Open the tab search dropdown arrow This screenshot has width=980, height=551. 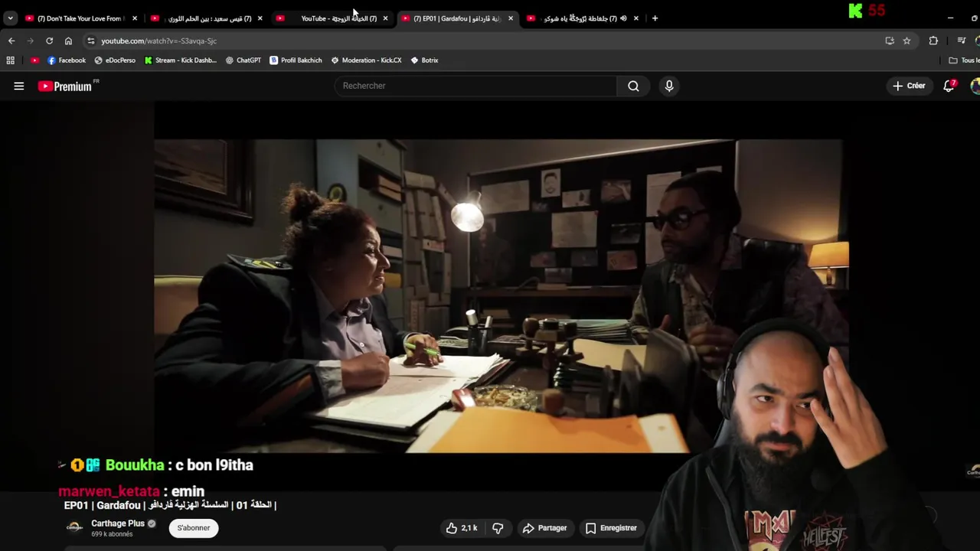(x=10, y=18)
